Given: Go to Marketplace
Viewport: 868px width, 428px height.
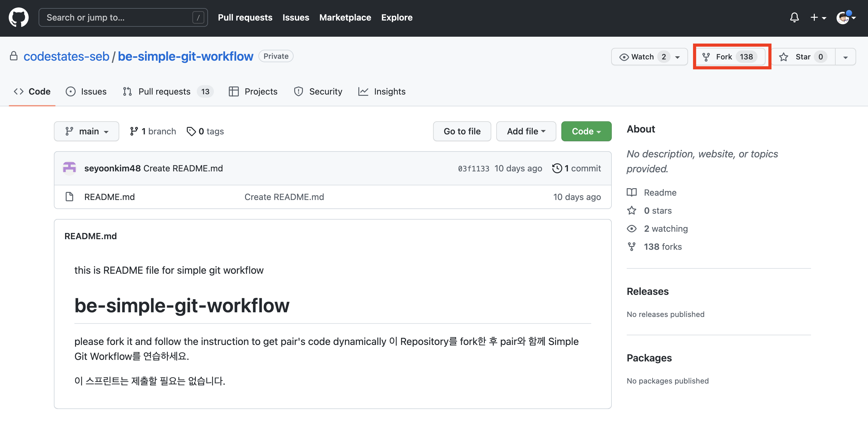Looking at the screenshot, I should coord(345,17).
